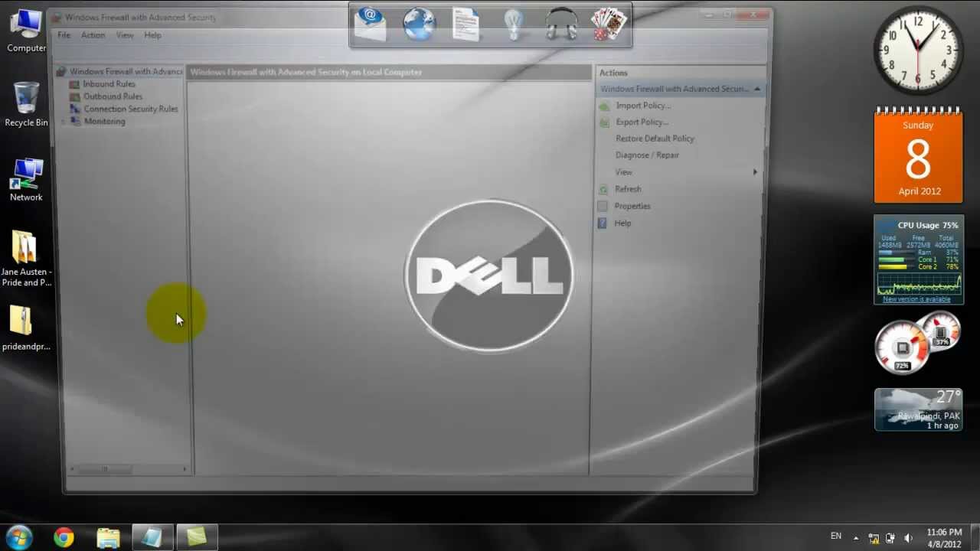The image size is (980, 551).
Task: Click Diagnose / Repair action
Action: [647, 155]
